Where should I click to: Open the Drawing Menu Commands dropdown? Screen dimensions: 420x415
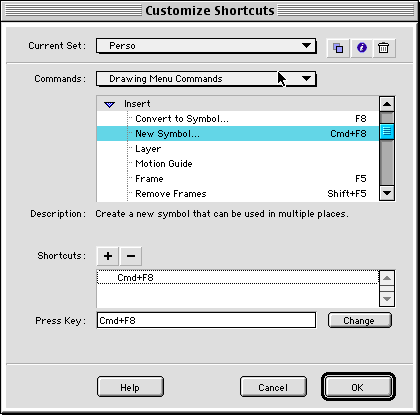pyautogui.click(x=206, y=79)
